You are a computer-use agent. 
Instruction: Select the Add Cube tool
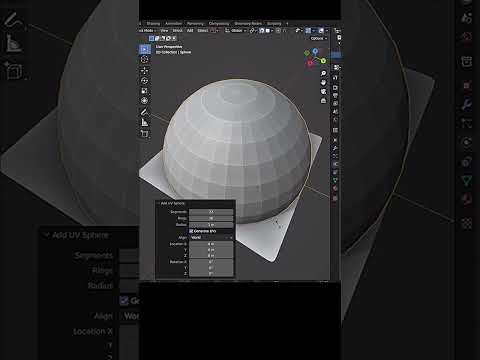[144, 134]
